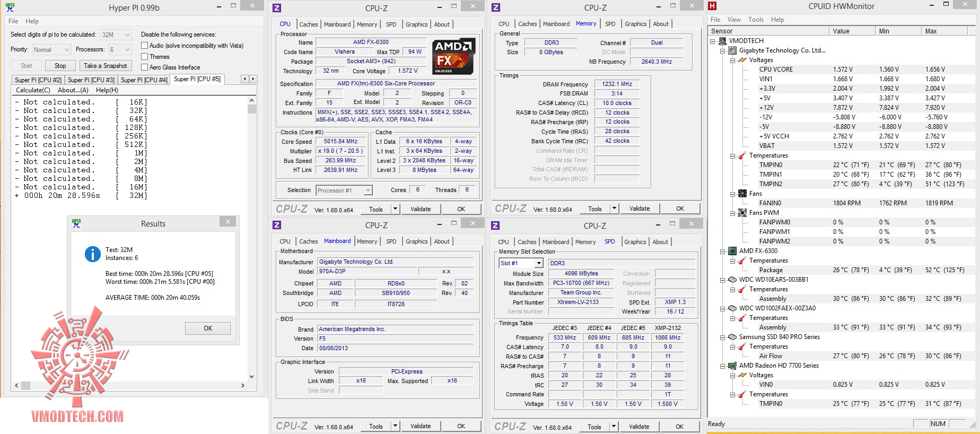Click the Stop button in Hyper PI
Screen dimensions: 980x434
[x=60, y=66]
